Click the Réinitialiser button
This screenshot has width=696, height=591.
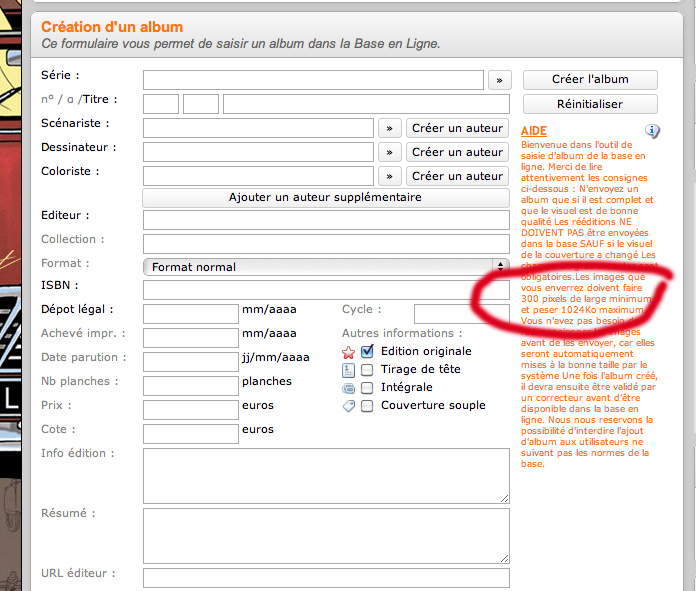[x=604, y=104]
